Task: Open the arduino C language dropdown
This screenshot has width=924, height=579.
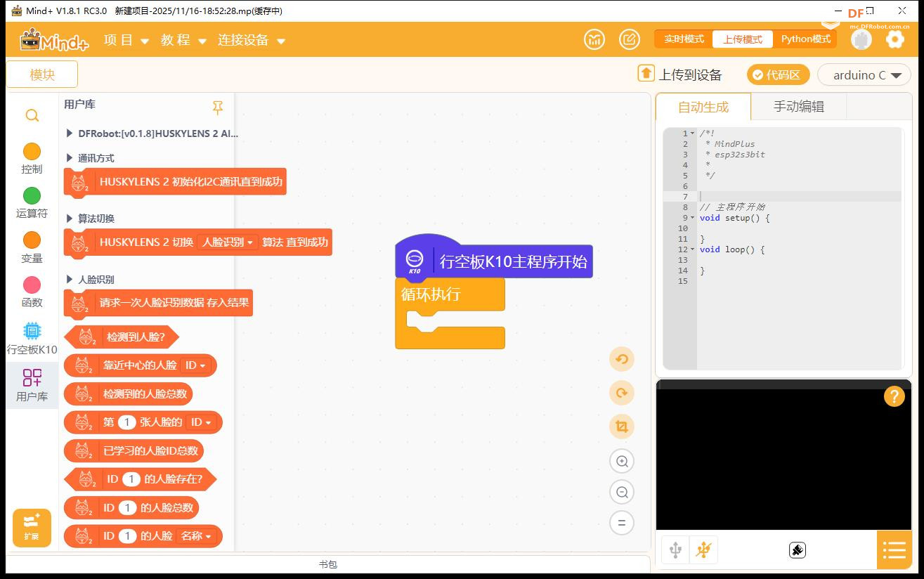Action: click(x=864, y=74)
